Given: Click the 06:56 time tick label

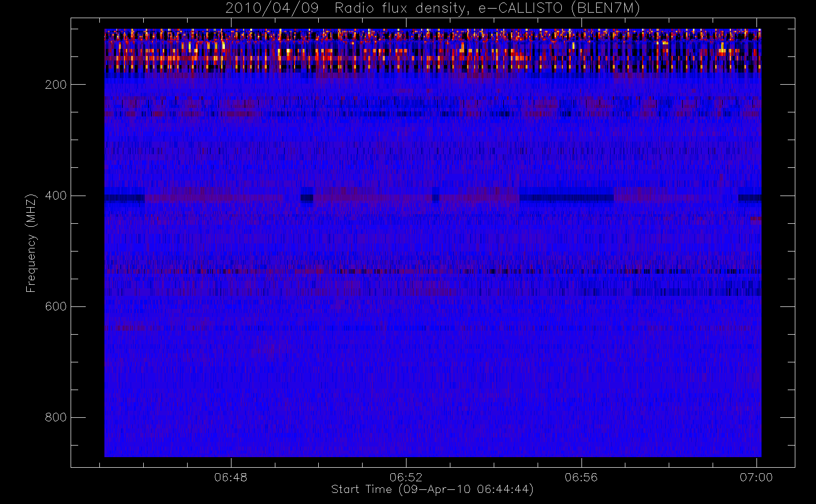Looking at the screenshot, I should [x=581, y=477].
